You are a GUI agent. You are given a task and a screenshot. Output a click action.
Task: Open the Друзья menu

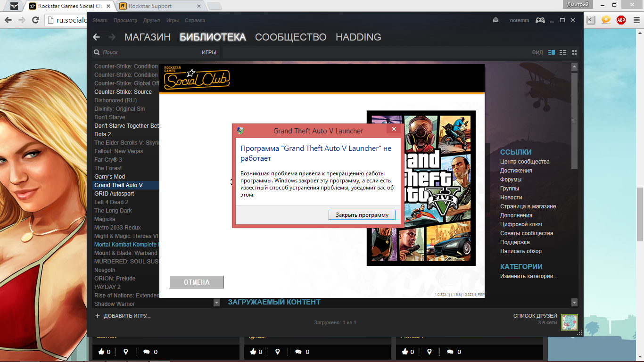pos(151,20)
